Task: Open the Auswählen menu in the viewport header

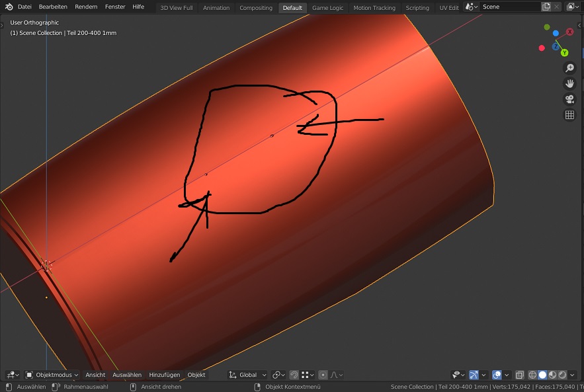Action: pyautogui.click(x=127, y=375)
